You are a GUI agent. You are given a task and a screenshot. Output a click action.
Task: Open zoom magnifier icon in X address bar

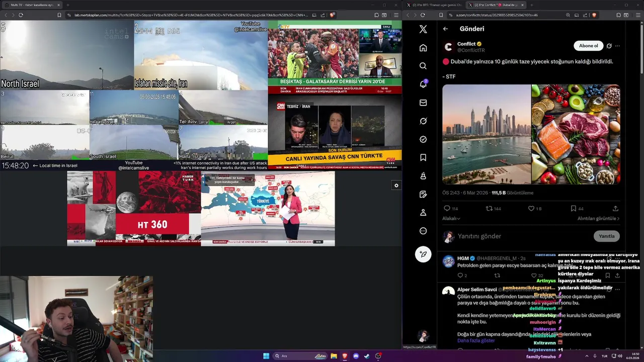(568, 15)
